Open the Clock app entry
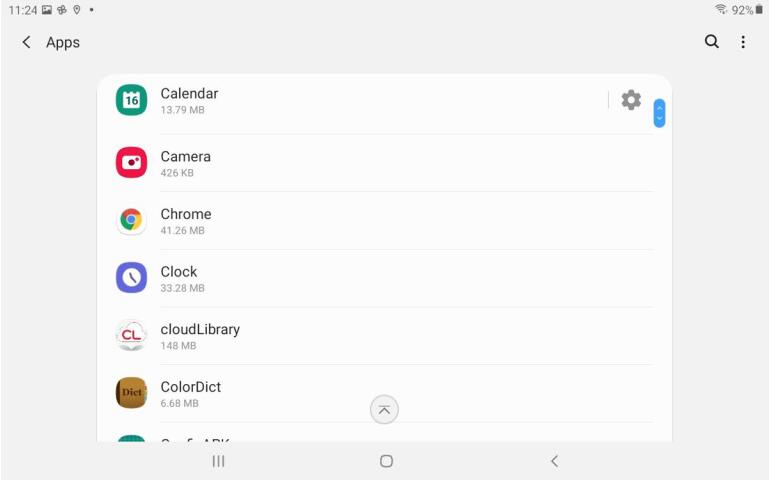This screenshot has height=483, width=770. (x=385, y=278)
